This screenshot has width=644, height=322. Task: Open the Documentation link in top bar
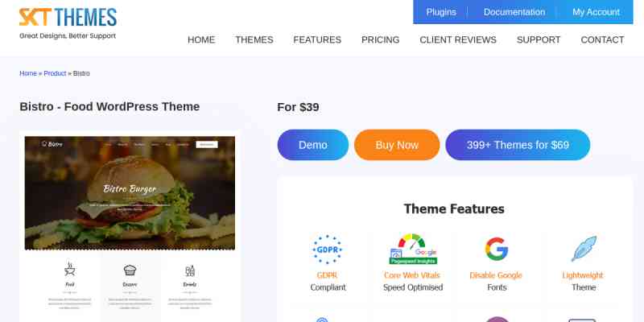(514, 12)
